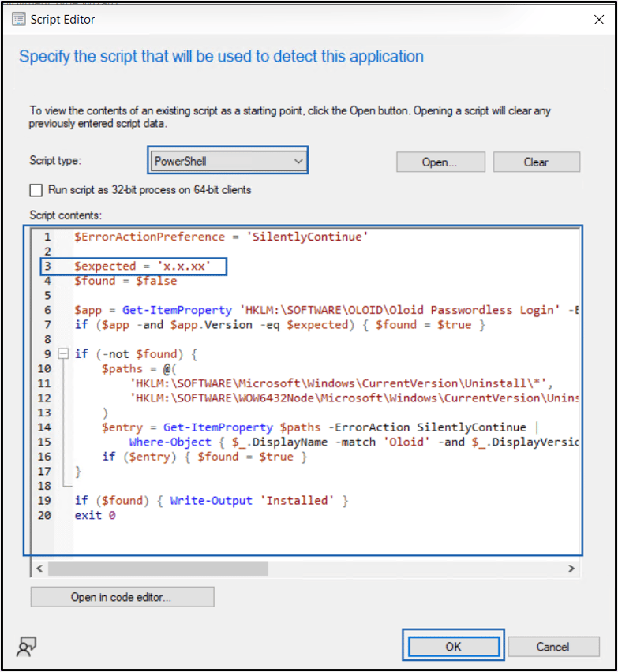The image size is (618, 672).
Task: Click line number 20 in the gutter
Action: pyautogui.click(x=44, y=516)
